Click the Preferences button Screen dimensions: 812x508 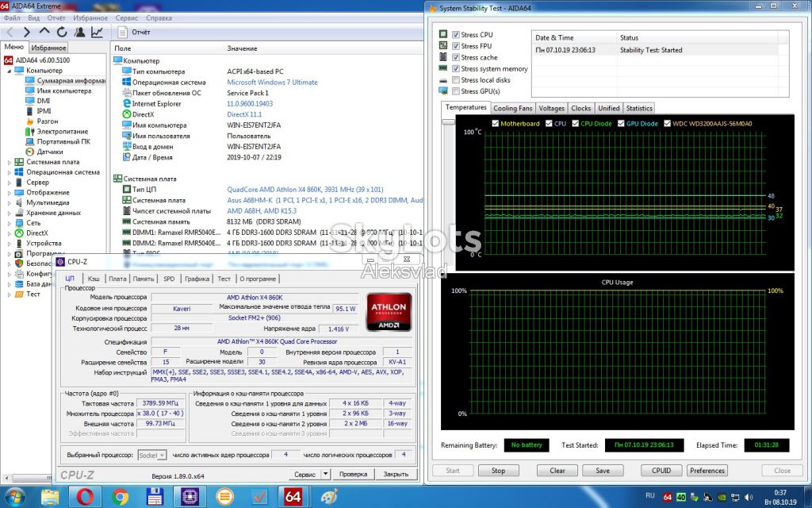coord(707,471)
